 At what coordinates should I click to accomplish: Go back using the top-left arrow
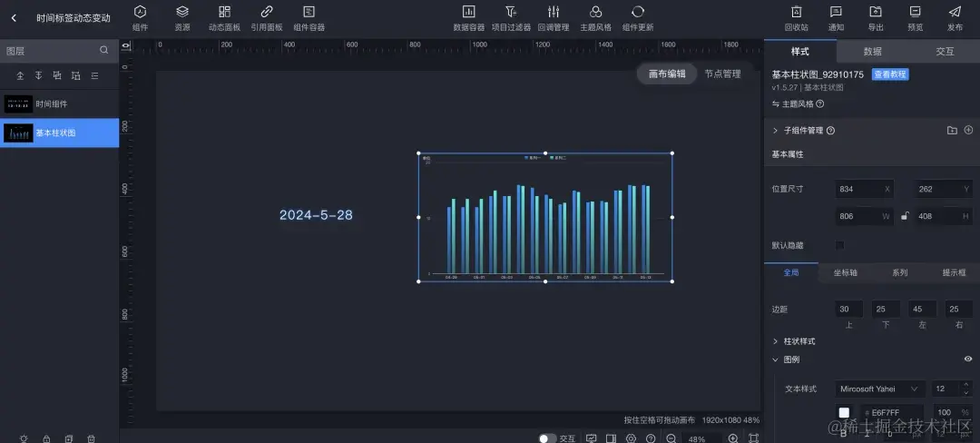(x=14, y=18)
